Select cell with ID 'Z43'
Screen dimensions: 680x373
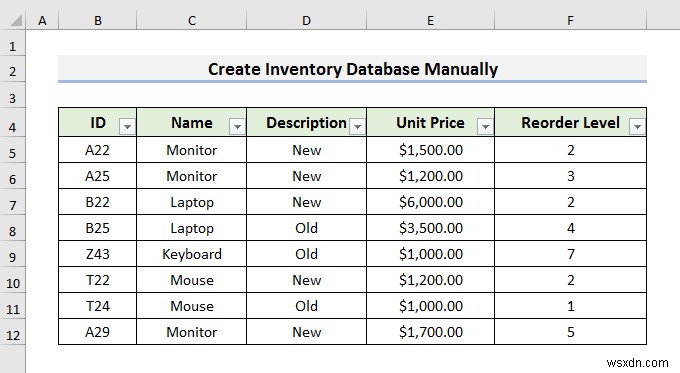click(x=98, y=254)
